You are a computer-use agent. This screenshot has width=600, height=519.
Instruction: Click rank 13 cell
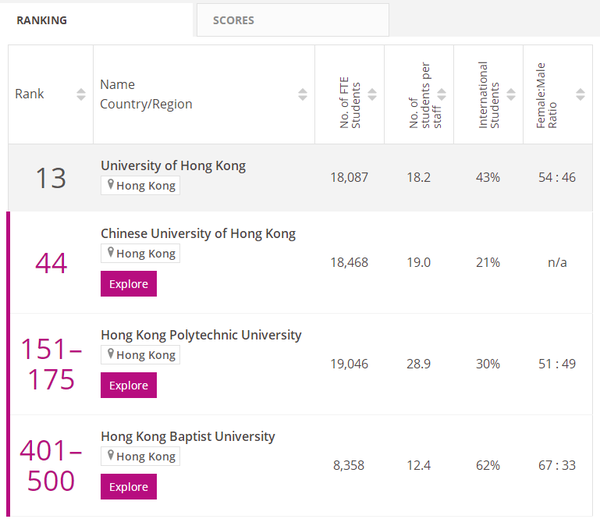tap(50, 178)
